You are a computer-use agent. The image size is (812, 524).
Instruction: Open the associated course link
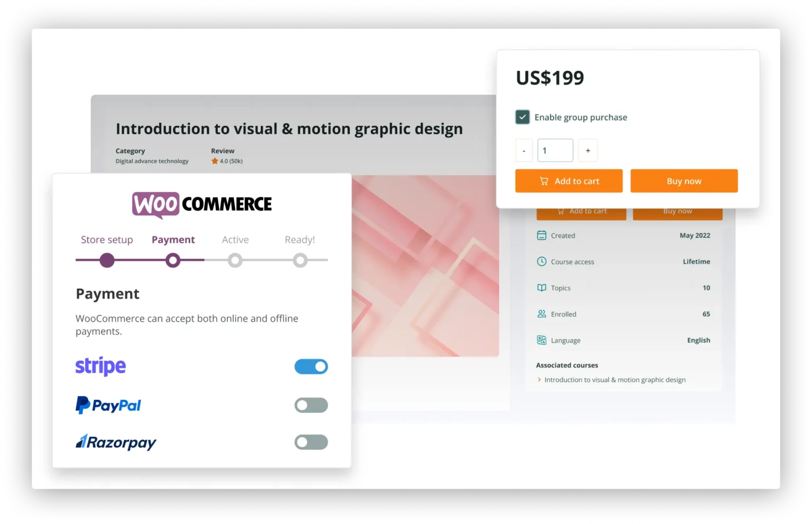pos(615,380)
